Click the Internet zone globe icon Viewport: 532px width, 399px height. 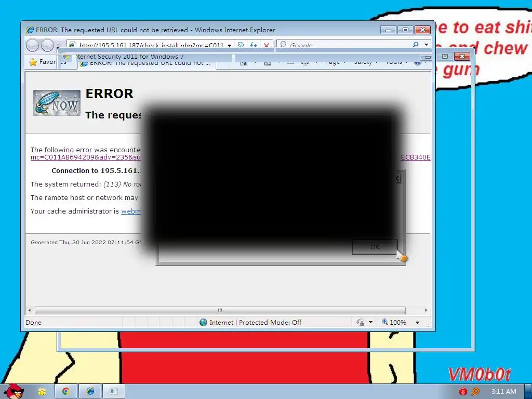(203, 322)
